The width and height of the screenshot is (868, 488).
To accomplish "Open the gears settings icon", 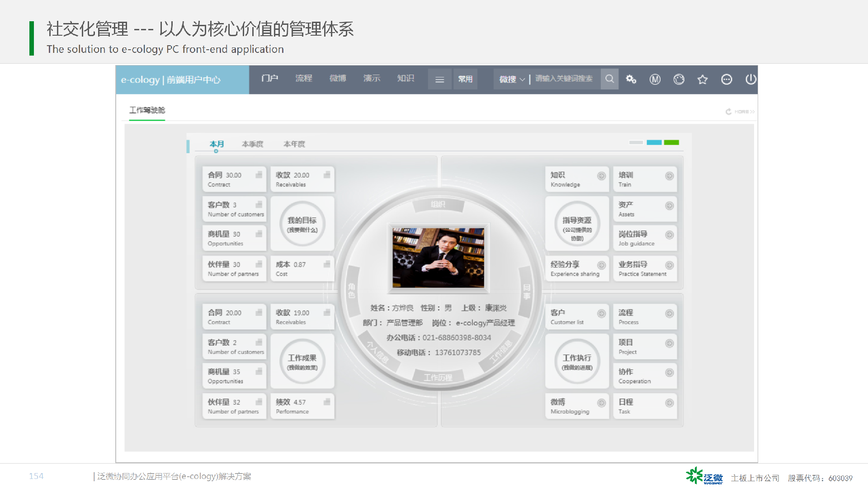I will [631, 80].
